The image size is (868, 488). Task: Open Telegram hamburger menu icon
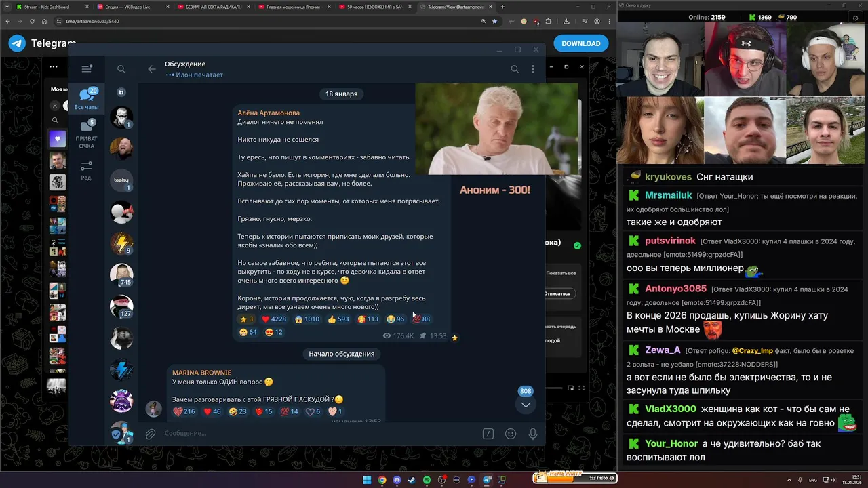point(86,68)
